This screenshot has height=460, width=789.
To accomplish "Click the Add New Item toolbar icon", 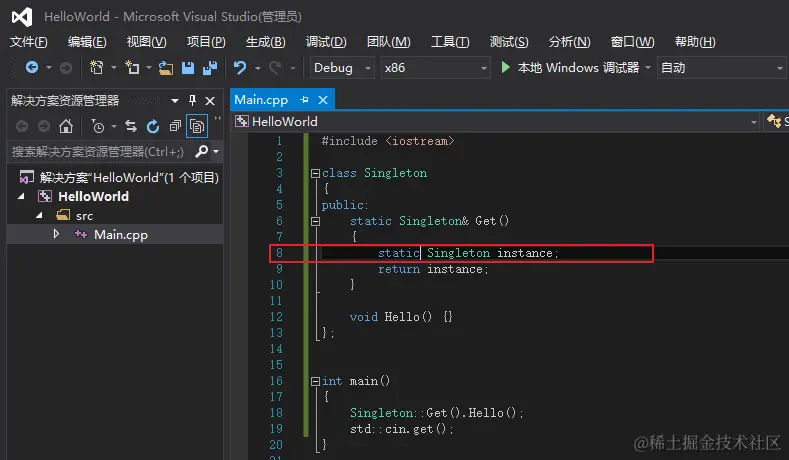I will (x=132, y=67).
